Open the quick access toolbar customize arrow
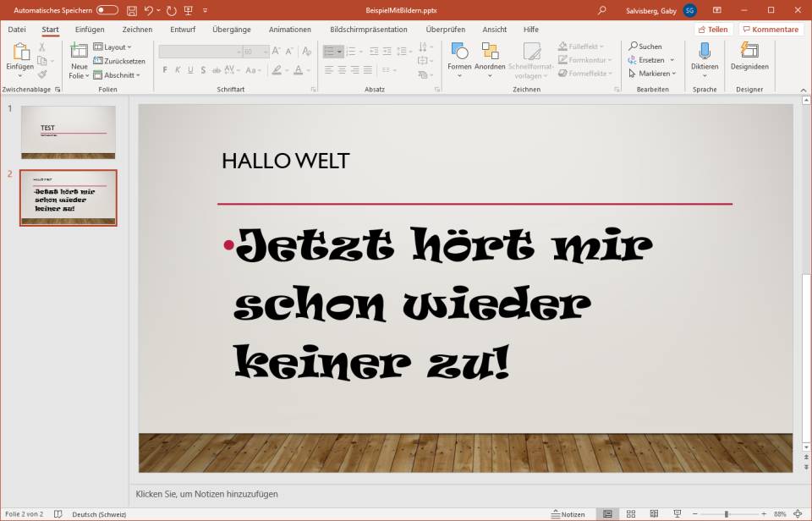Image resolution: width=812 pixels, height=521 pixels. tap(205, 10)
